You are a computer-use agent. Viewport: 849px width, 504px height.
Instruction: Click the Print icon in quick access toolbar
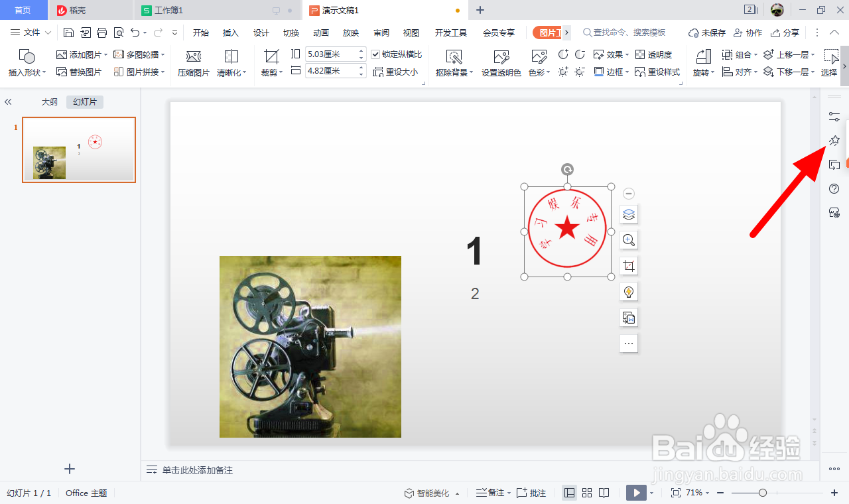point(101,32)
